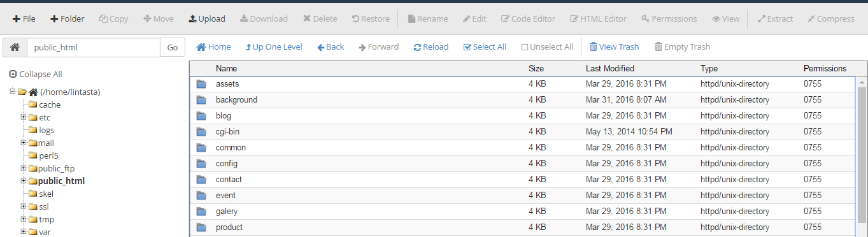868x237 pixels.
Task: Reload the file listing
Action: (x=431, y=47)
